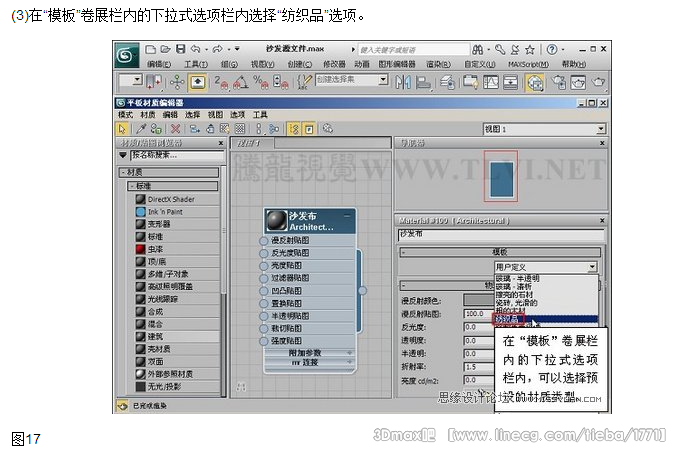The width and height of the screenshot is (695, 452).
Task: Click the render status icon beside 已完成渲染
Action: [x=122, y=405]
